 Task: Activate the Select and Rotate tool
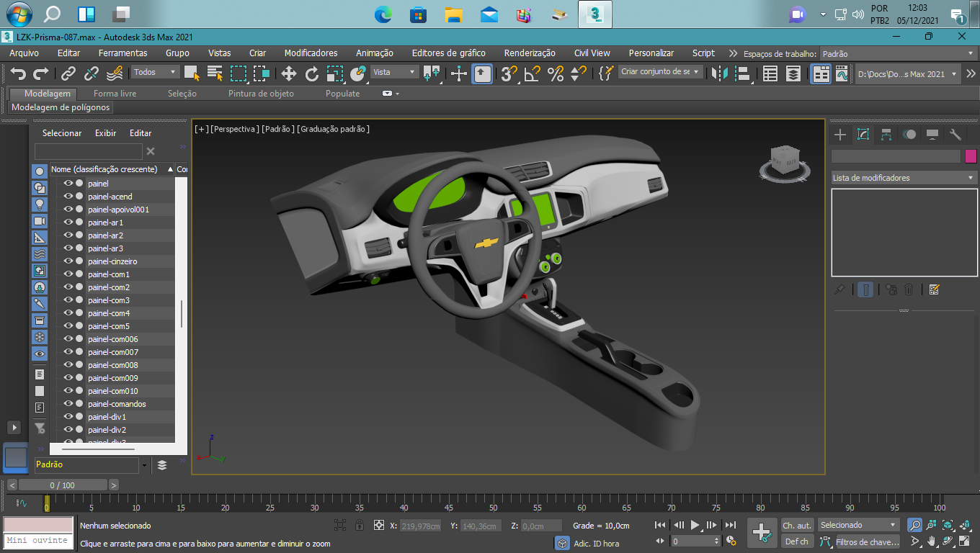[x=312, y=73]
